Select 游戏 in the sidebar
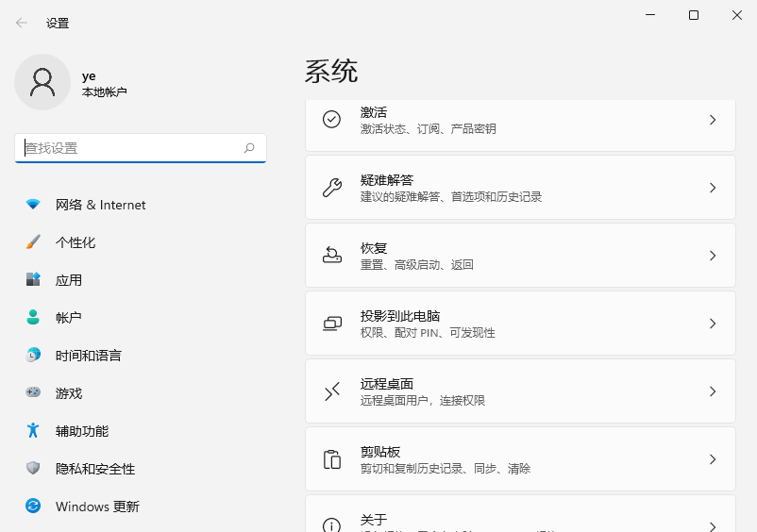Screen dimensions: 757x532 coord(69,393)
